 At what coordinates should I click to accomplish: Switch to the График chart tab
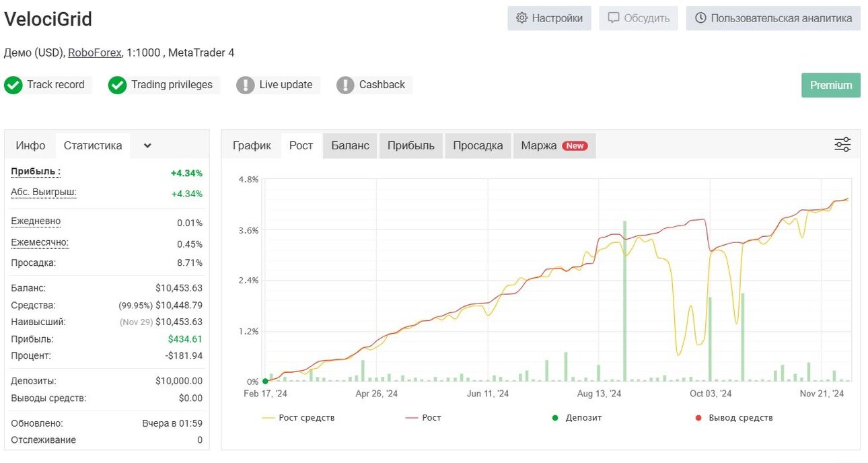click(x=252, y=145)
